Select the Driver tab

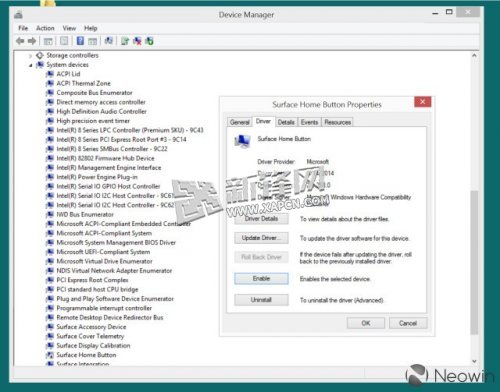(x=263, y=121)
